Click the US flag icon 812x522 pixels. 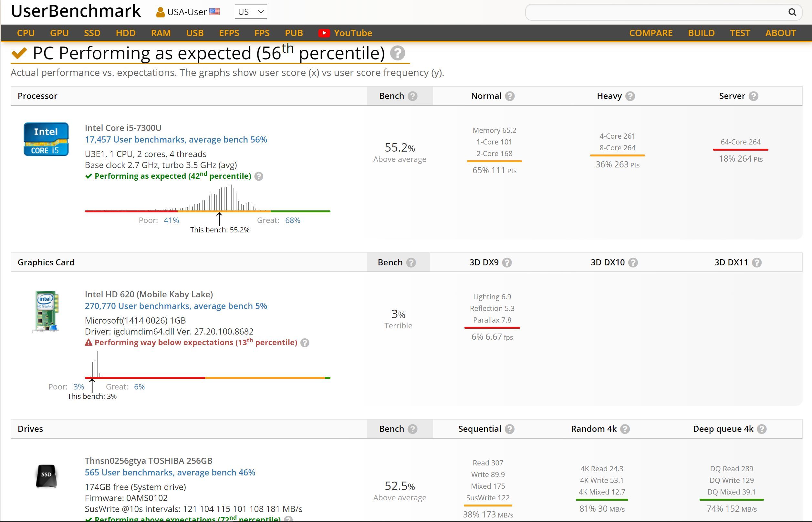[214, 12]
